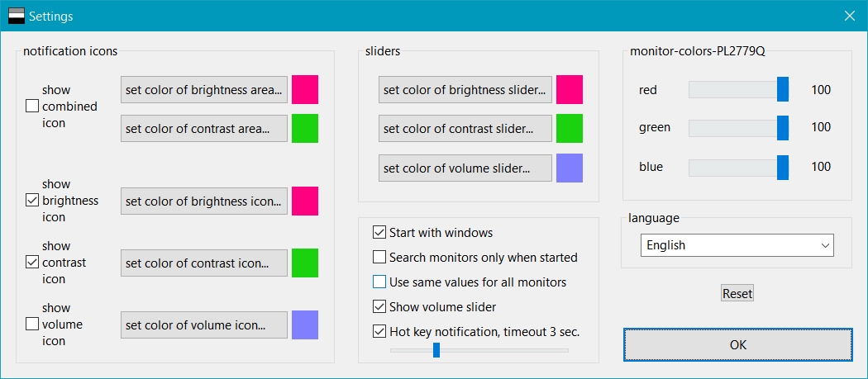868x379 pixels.
Task: Click the purple volume slider color swatch
Action: (570, 168)
